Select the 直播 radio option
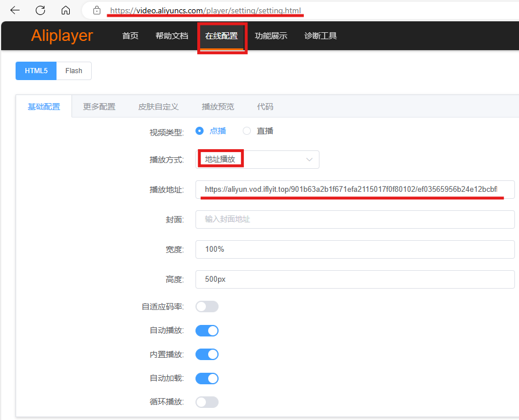The image size is (519, 420). click(258, 131)
